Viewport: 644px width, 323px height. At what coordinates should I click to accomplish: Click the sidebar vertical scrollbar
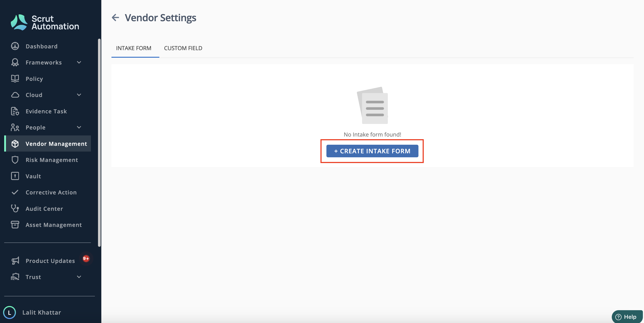pyautogui.click(x=99, y=142)
